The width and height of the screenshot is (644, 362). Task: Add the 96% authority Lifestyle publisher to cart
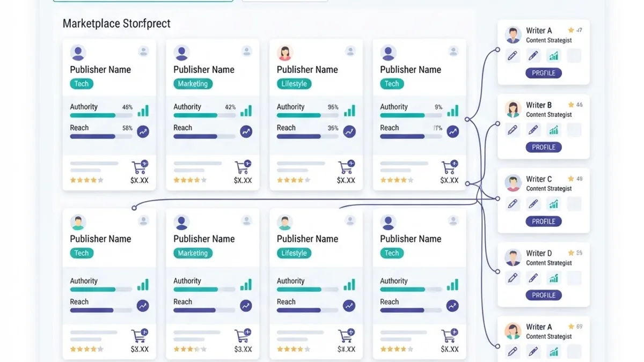347,167
